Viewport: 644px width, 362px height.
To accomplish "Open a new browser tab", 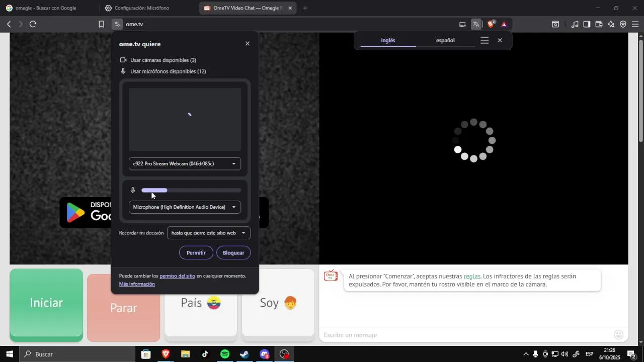I will pyautogui.click(x=305, y=8).
